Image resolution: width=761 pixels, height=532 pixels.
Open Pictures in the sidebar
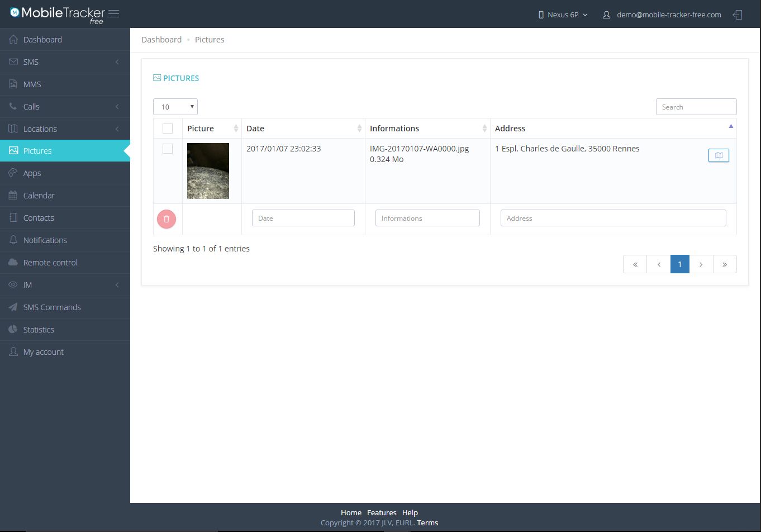click(x=65, y=151)
